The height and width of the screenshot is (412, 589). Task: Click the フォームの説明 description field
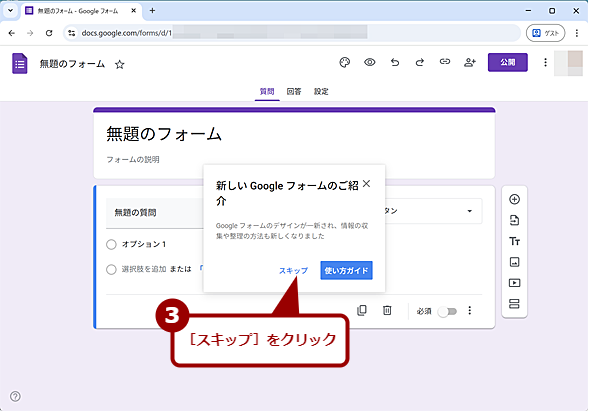[133, 160]
